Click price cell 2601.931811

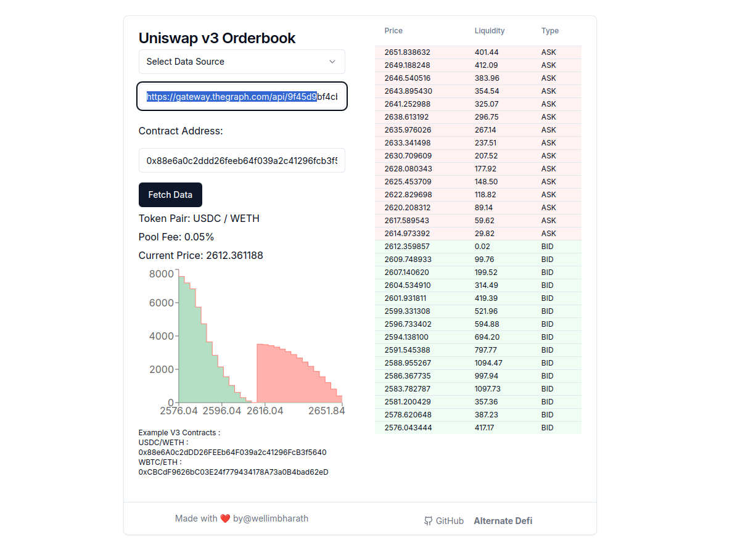[x=406, y=298]
